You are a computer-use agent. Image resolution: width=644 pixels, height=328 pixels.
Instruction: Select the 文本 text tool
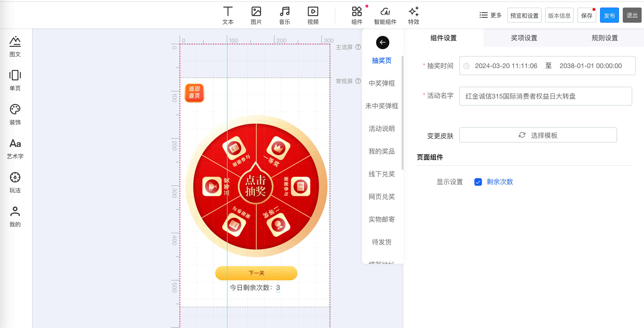pos(228,16)
